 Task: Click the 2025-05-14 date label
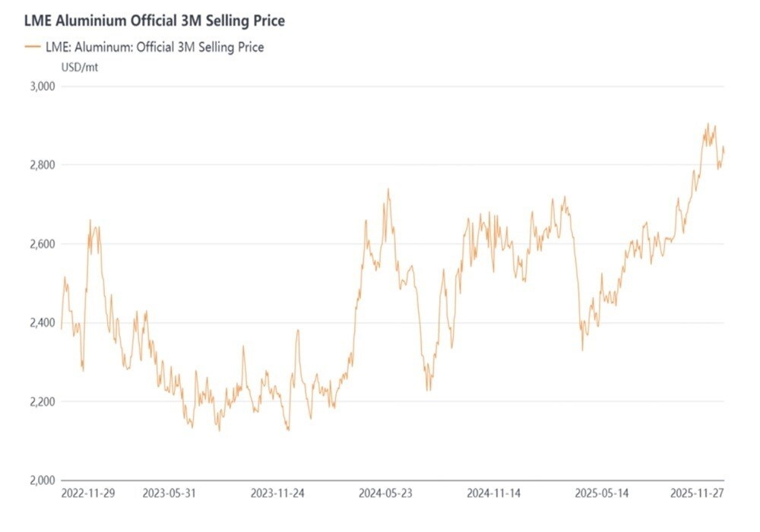603,493
